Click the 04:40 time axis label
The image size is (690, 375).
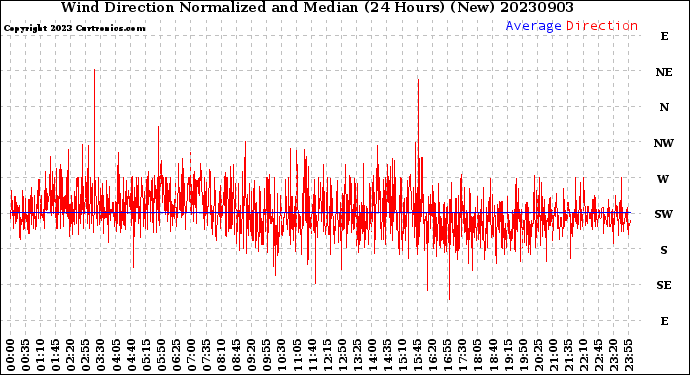[131, 355]
